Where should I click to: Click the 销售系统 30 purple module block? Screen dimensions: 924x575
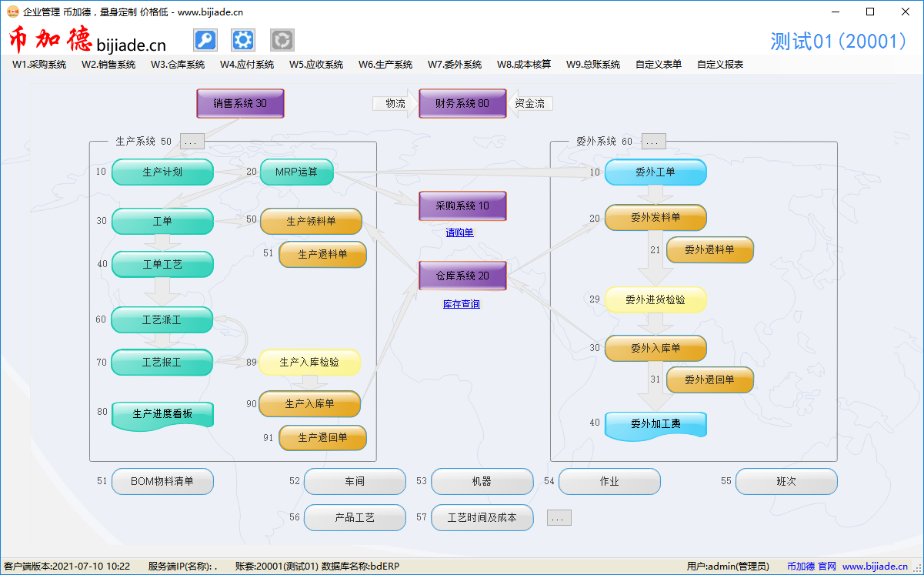(x=240, y=103)
